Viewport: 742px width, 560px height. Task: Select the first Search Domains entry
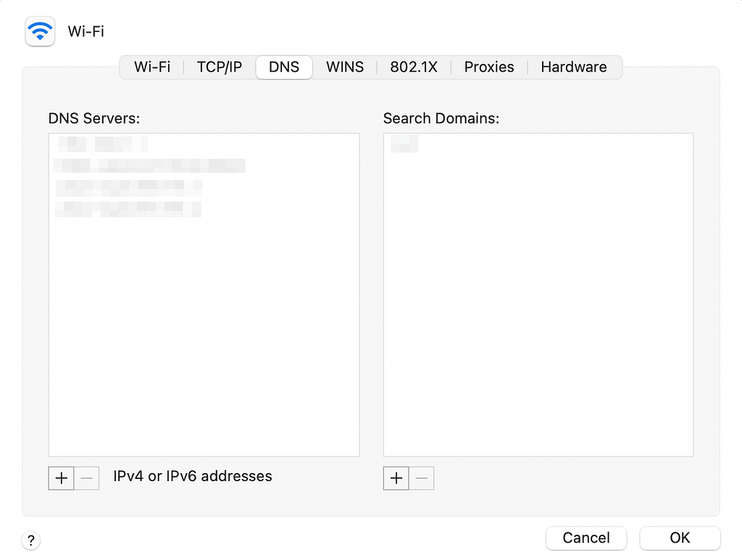404,144
